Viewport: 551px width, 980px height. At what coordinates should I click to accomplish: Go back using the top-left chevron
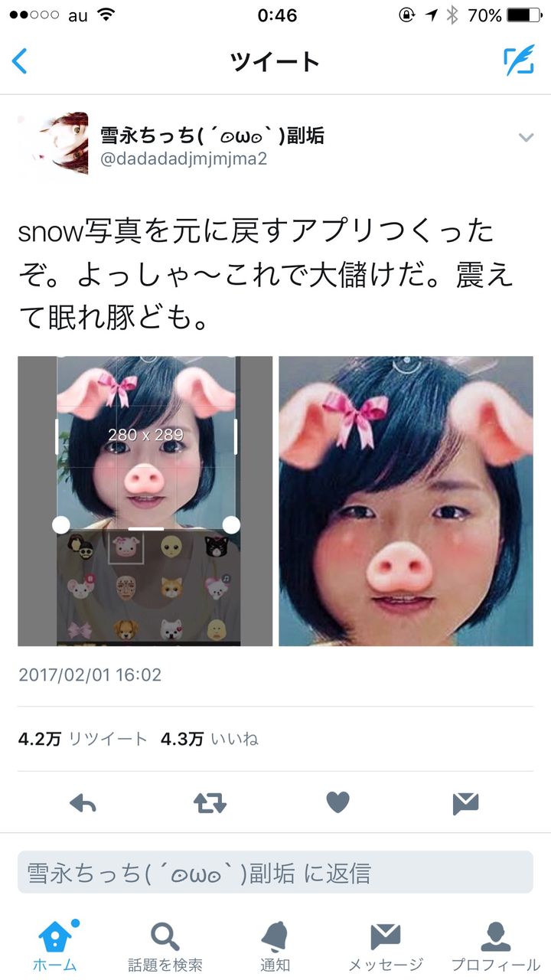(20, 61)
